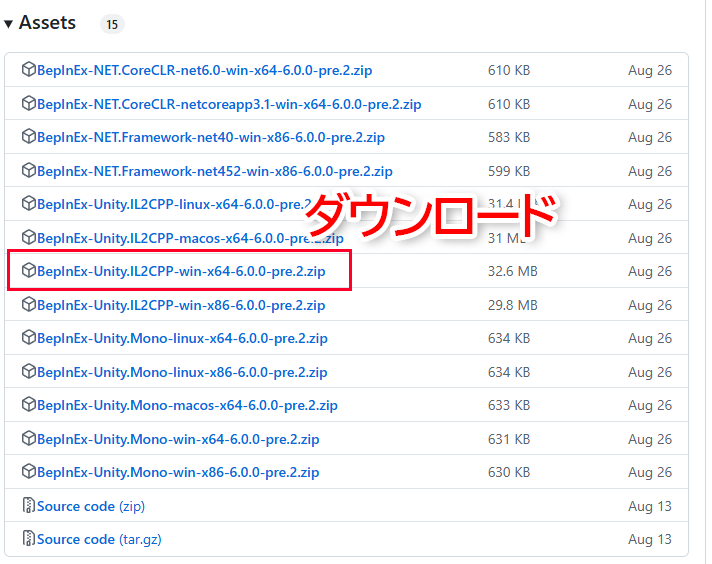The width and height of the screenshot is (712, 564).
Task: Click package icon for Framework-net40 asset
Action: [x=29, y=137]
